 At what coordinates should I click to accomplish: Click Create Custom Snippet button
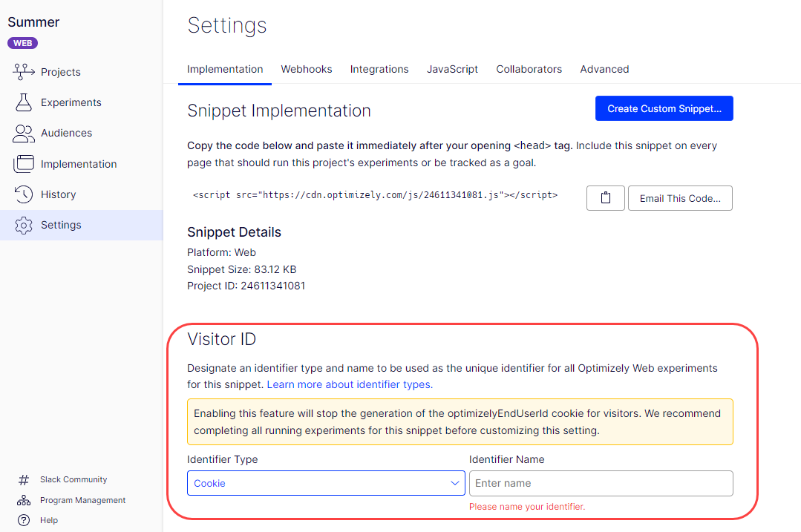664,108
